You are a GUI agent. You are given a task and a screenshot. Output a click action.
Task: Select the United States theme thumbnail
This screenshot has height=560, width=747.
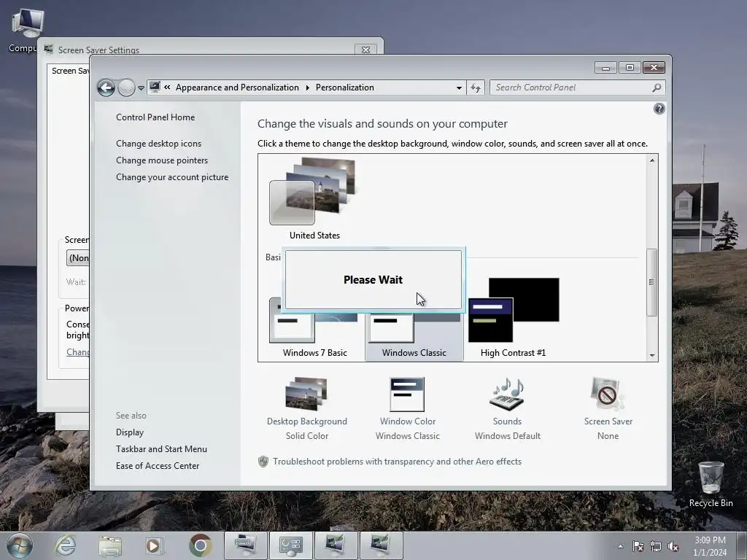pos(313,192)
